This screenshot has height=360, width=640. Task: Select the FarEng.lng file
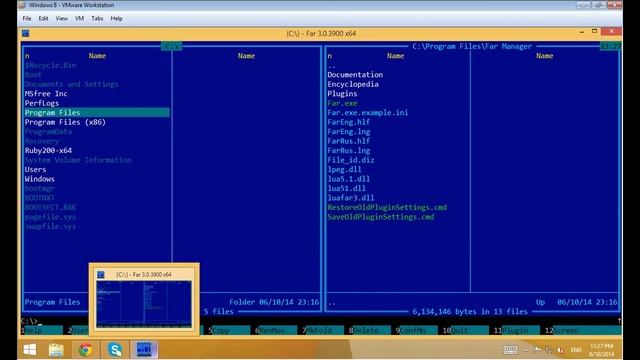(x=349, y=131)
